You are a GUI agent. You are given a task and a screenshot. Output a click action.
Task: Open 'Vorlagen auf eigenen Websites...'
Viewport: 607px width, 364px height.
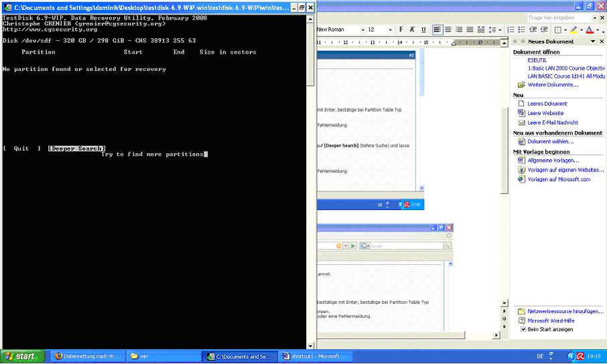[565, 170]
